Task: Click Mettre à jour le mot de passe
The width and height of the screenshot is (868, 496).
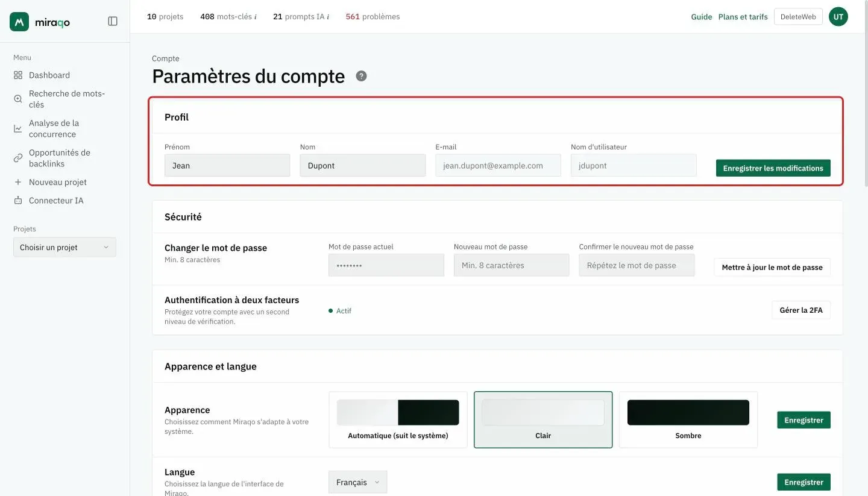Action: (772, 267)
